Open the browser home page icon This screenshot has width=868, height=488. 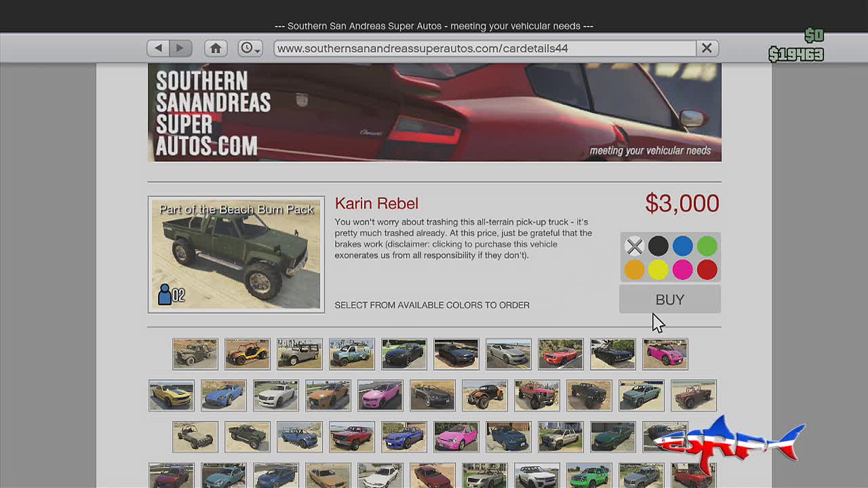216,48
